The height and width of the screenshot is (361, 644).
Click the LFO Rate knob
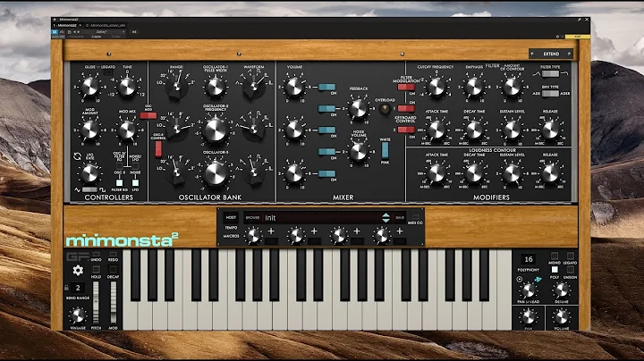89,173
